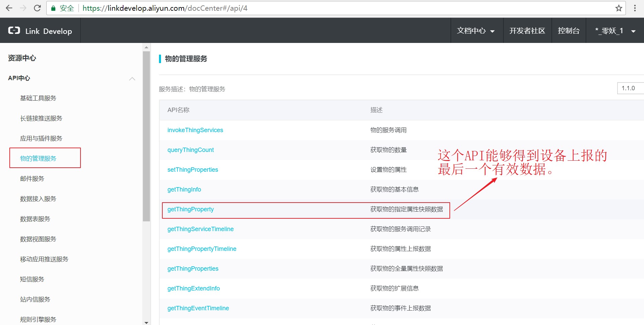The height and width of the screenshot is (325, 644).
Task: Select 数据视图服务 in the sidebar
Action: pyautogui.click(x=38, y=239)
